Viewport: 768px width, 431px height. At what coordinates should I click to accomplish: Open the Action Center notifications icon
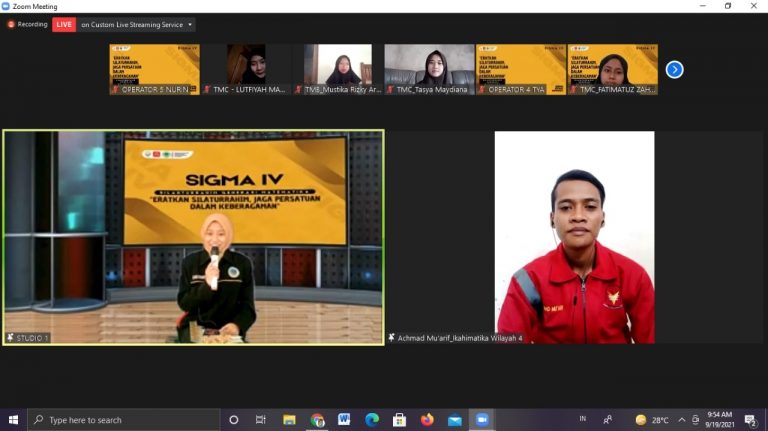pyautogui.click(x=751, y=420)
